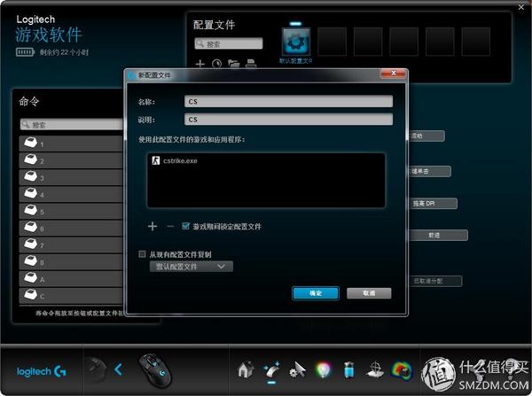Open pointer settings gear-cursor icon
The image size is (532, 396).
click(x=297, y=370)
